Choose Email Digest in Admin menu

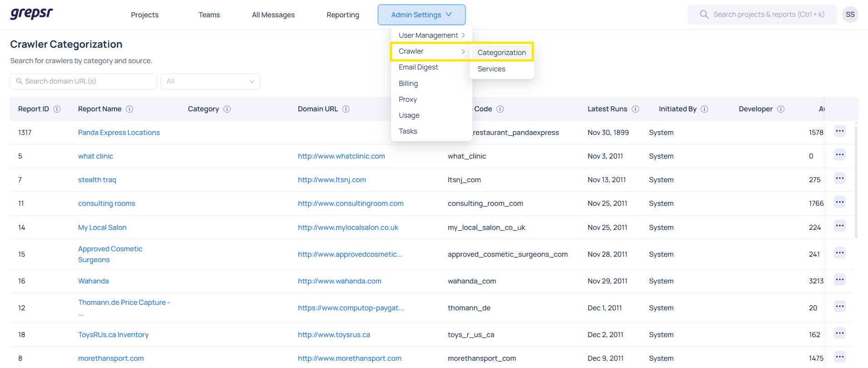[418, 67]
